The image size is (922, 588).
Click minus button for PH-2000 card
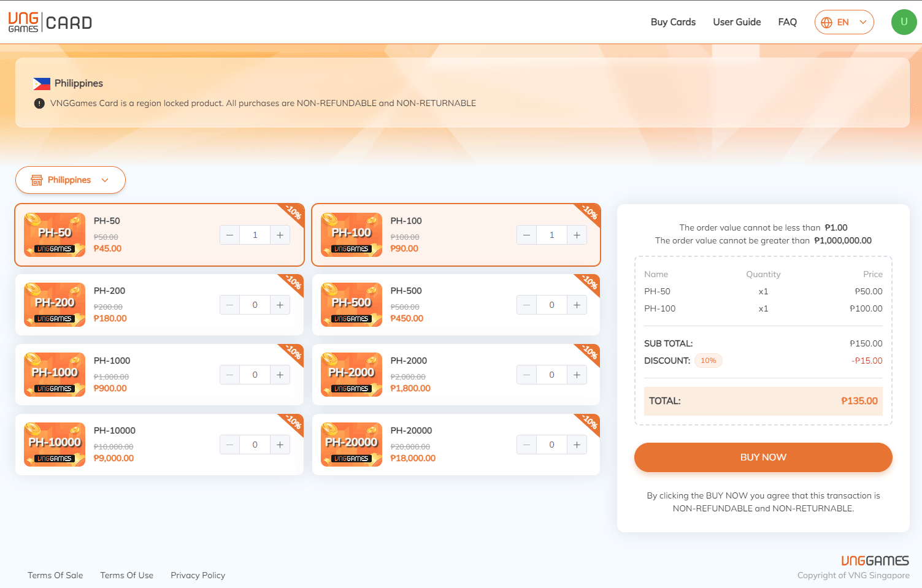point(526,375)
